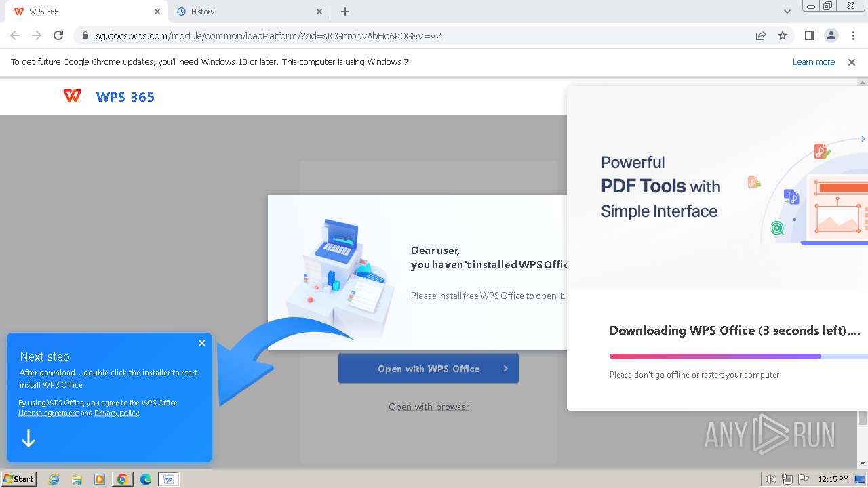Open a new browser tab
868x488 pixels.
pyautogui.click(x=345, y=12)
